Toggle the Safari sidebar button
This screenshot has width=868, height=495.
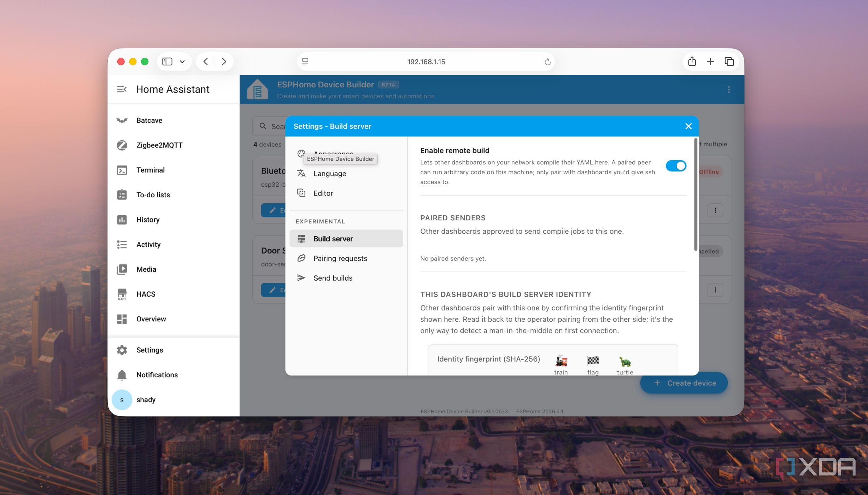pos(167,62)
